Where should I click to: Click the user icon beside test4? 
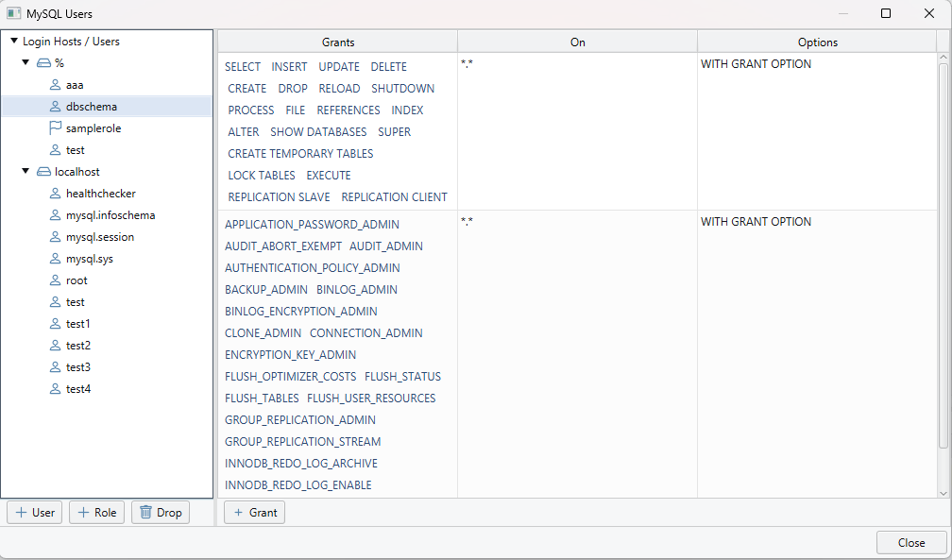(55, 389)
